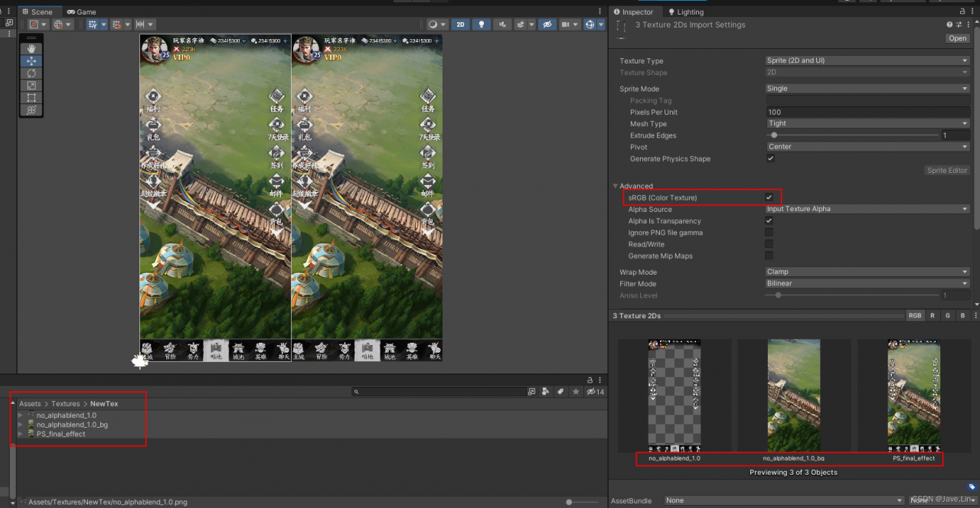Click the Scene view lighting bulb icon
The image size is (980, 508).
pos(481,24)
